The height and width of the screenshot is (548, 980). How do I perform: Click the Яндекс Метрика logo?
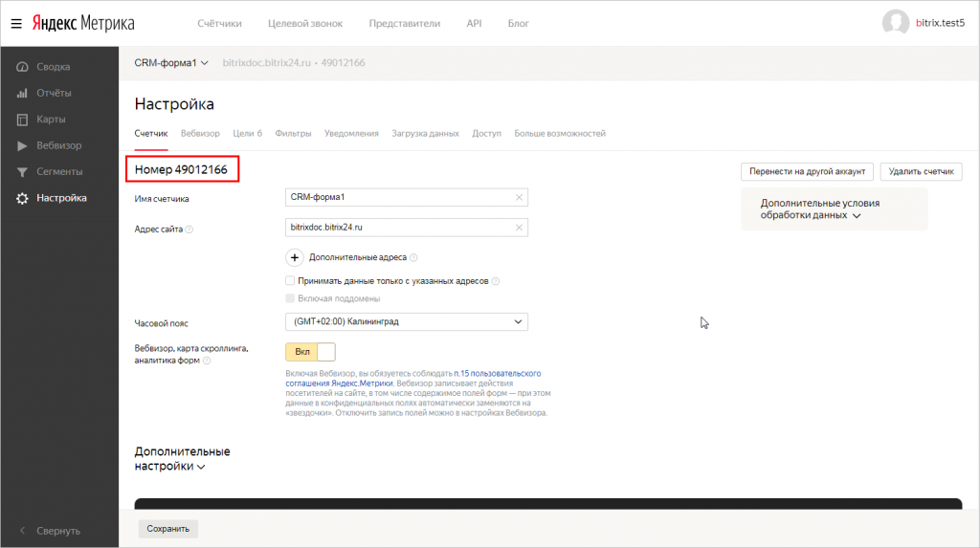click(x=83, y=23)
